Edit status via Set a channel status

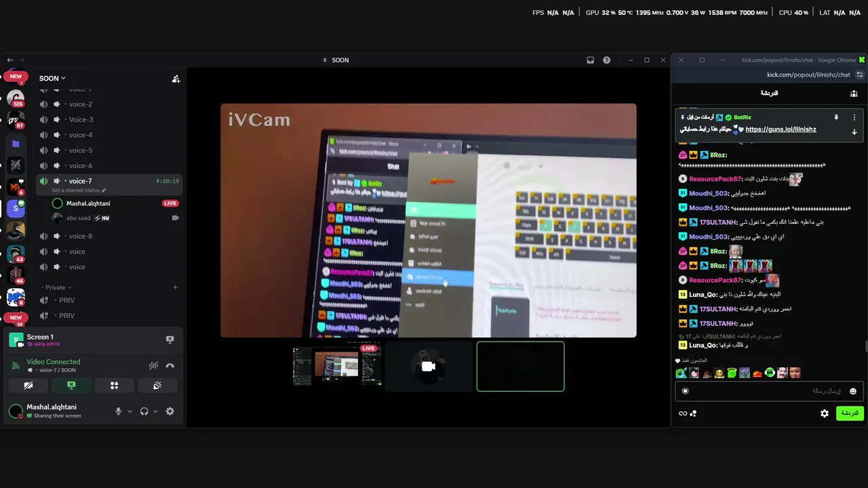tap(79, 190)
